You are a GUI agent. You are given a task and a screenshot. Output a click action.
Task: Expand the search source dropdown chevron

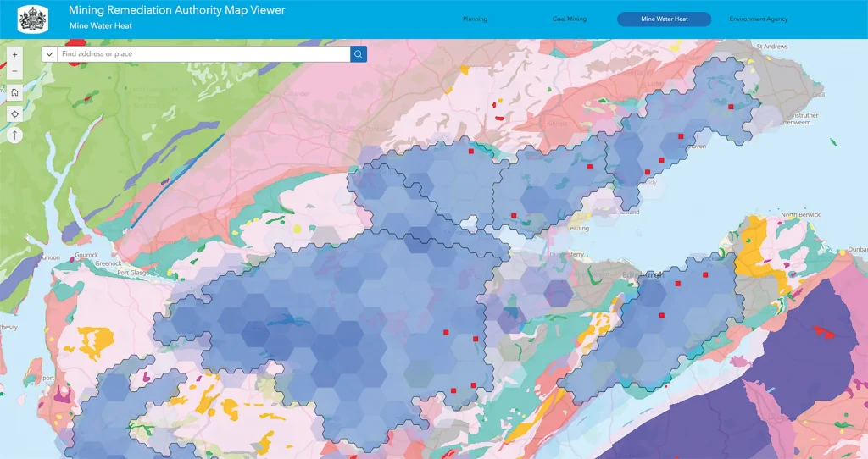49,54
